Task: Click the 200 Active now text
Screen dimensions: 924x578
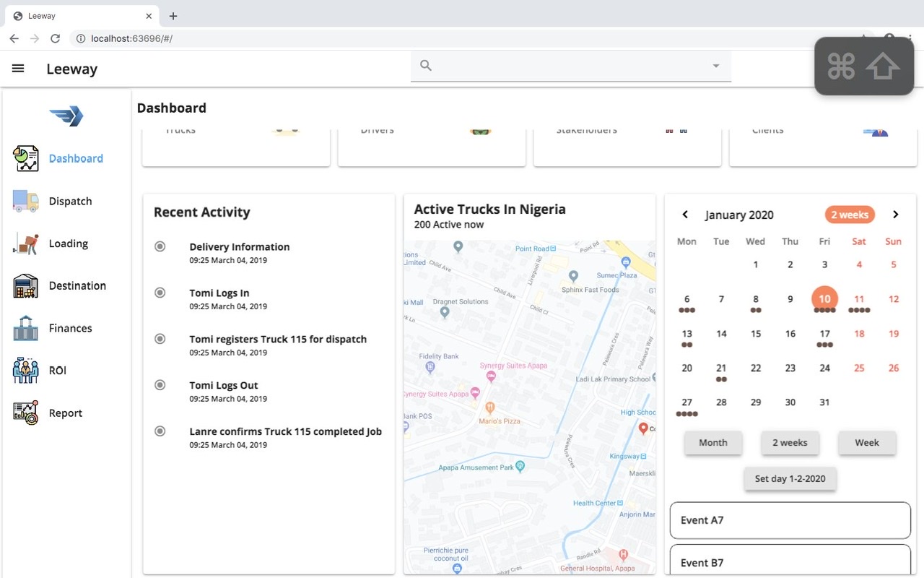Action: pyautogui.click(x=449, y=225)
